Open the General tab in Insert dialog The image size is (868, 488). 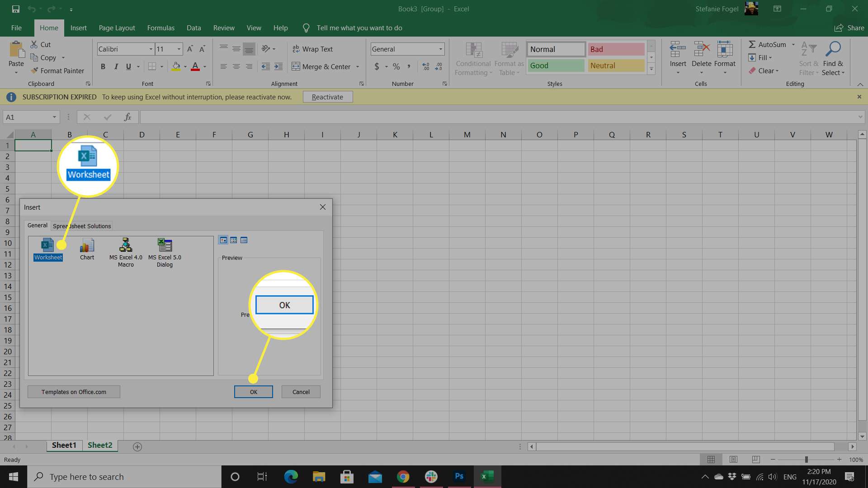[x=37, y=225]
